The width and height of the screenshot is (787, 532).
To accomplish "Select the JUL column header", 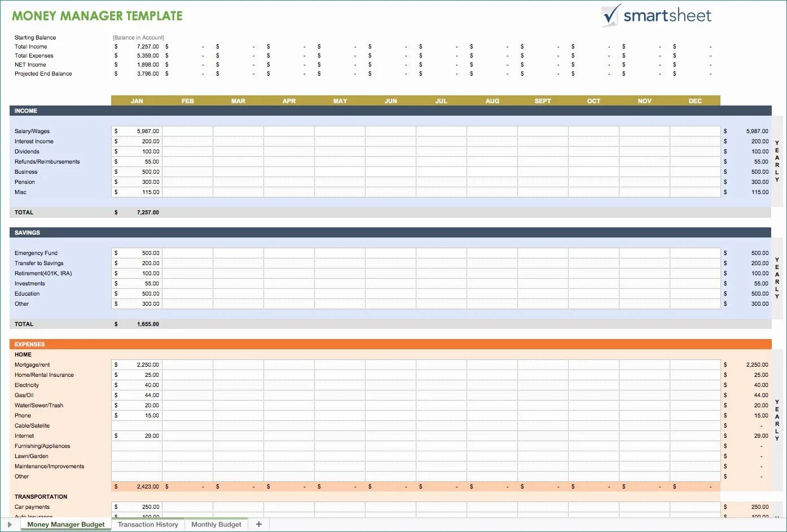I will pyautogui.click(x=441, y=101).
